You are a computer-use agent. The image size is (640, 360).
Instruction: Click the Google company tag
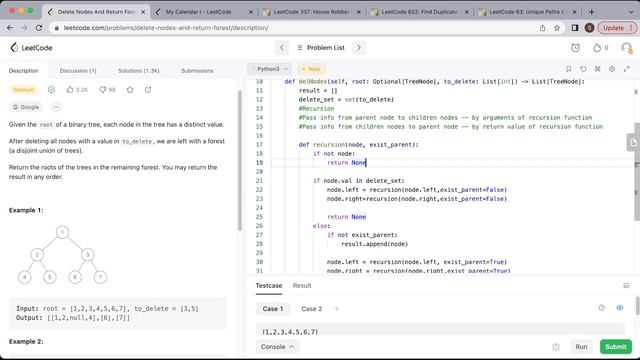point(26,107)
